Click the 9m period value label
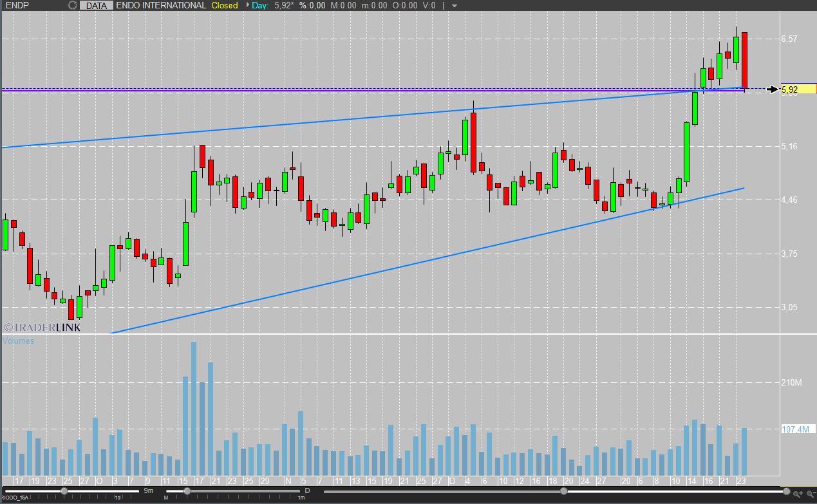The width and height of the screenshot is (817, 504). [x=149, y=491]
